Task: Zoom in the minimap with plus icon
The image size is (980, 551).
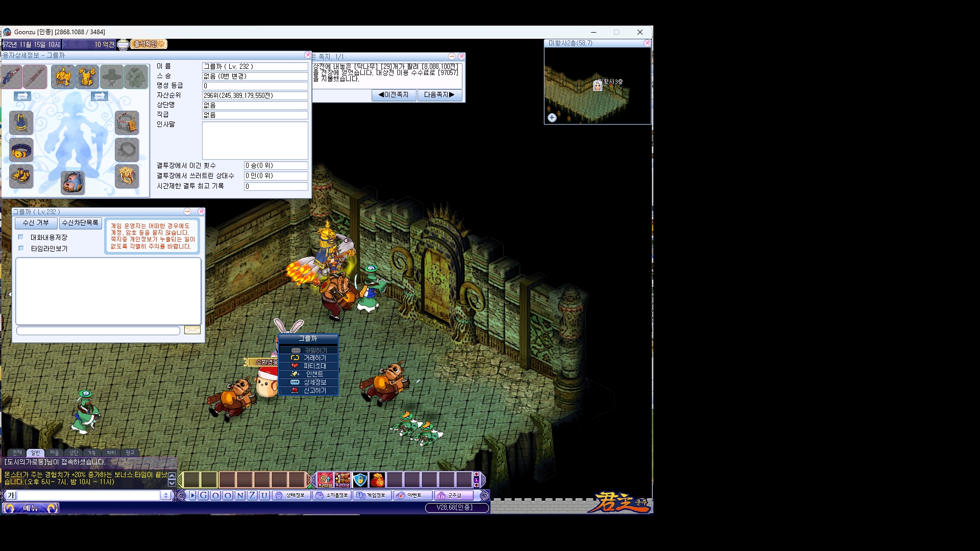Action: pyautogui.click(x=552, y=118)
